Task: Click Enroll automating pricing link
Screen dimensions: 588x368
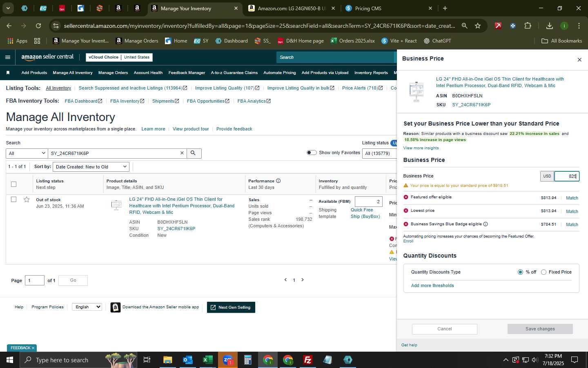Action: pyautogui.click(x=408, y=241)
